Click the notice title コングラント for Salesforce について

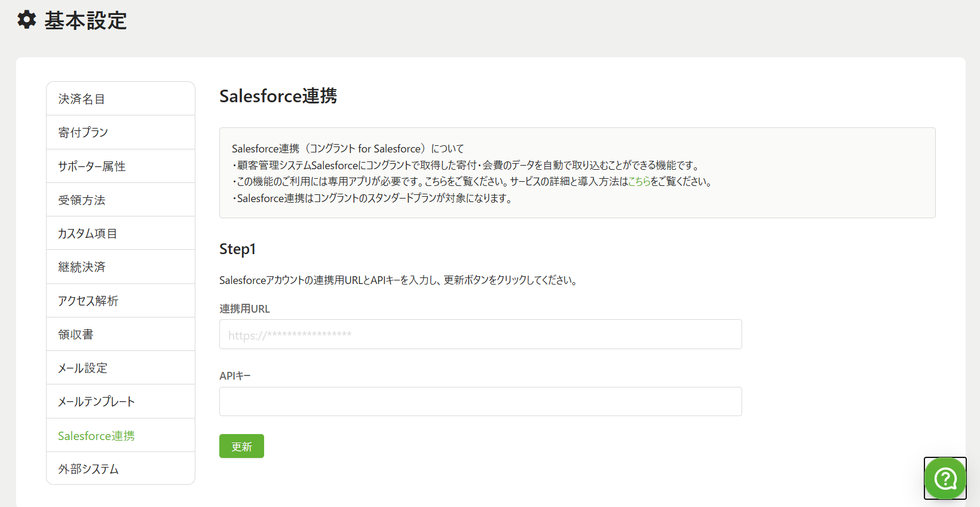click(348, 148)
